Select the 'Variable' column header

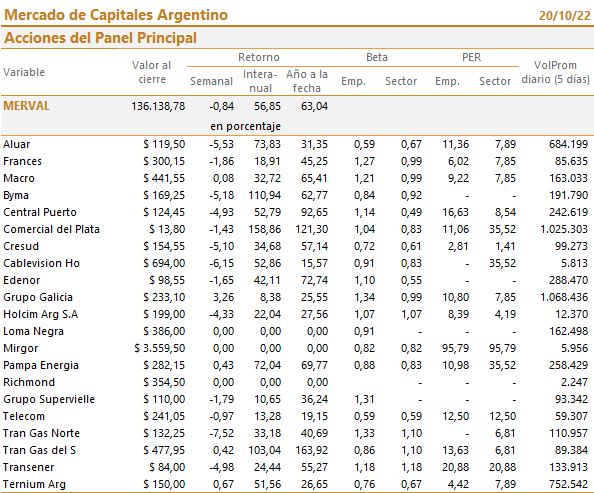point(24,72)
